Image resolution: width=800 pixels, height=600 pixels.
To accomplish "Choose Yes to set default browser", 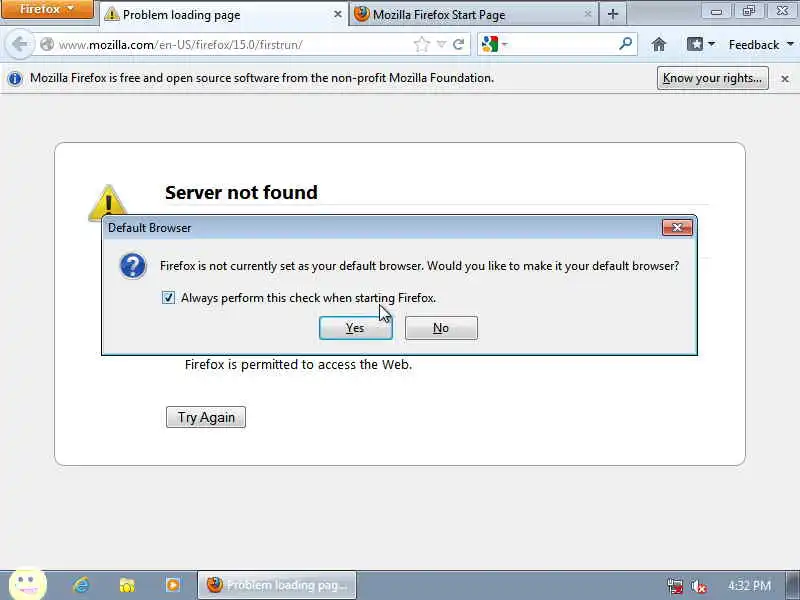I will pyautogui.click(x=356, y=328).
